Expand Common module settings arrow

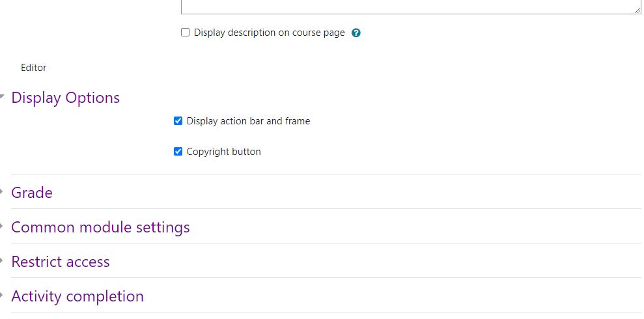tap(2, 226)
